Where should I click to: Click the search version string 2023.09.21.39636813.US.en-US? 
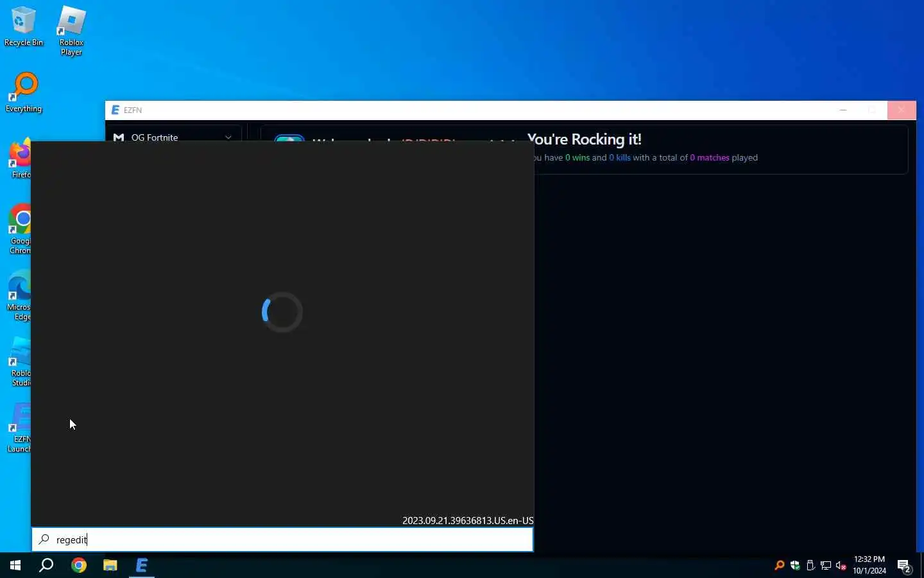(x=468, y=521)
